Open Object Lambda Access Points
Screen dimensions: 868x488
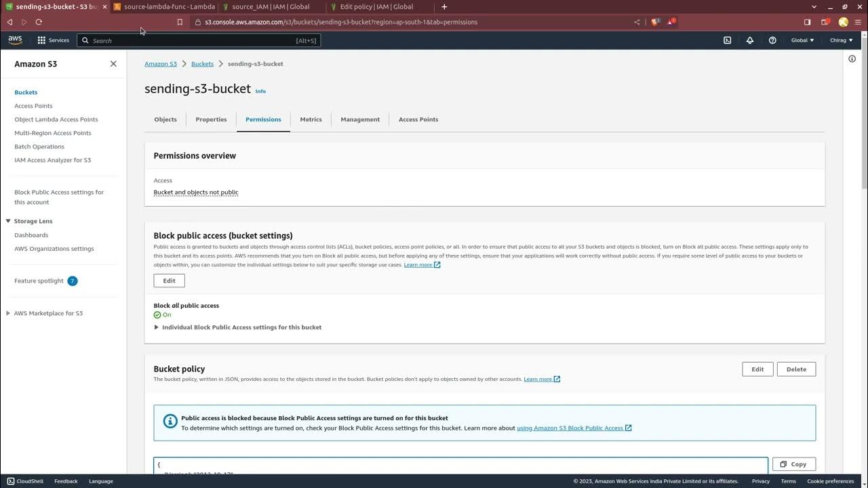[56, 119]
